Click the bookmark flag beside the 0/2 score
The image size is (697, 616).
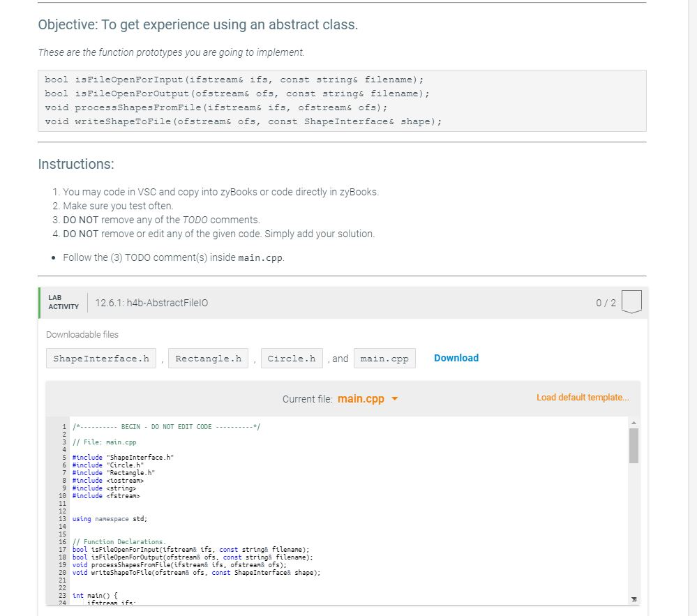631,301
